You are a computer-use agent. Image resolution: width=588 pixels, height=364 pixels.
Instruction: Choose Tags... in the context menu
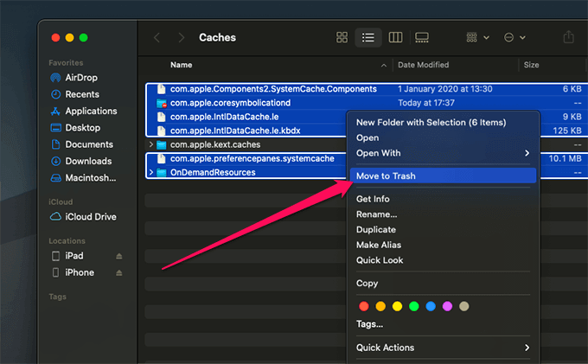[369, 324]
